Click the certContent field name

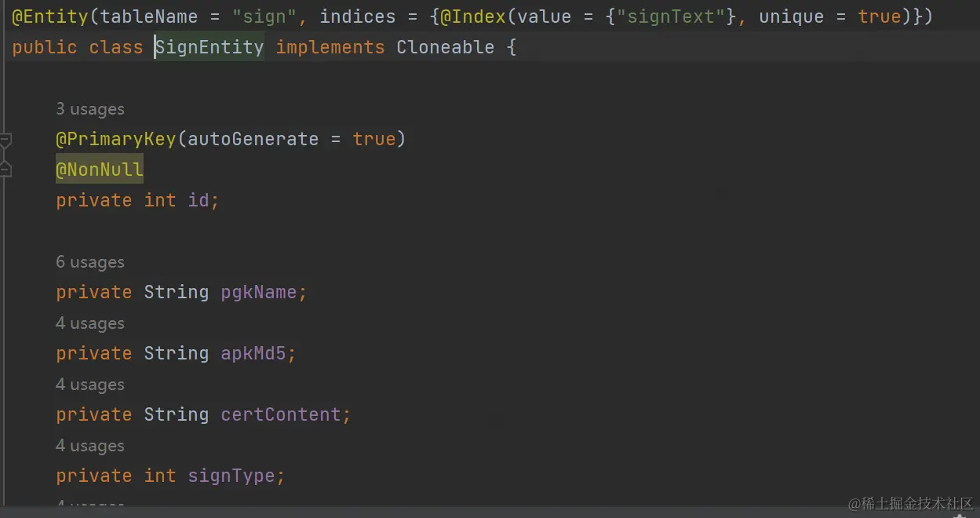(x=281, y=414)
